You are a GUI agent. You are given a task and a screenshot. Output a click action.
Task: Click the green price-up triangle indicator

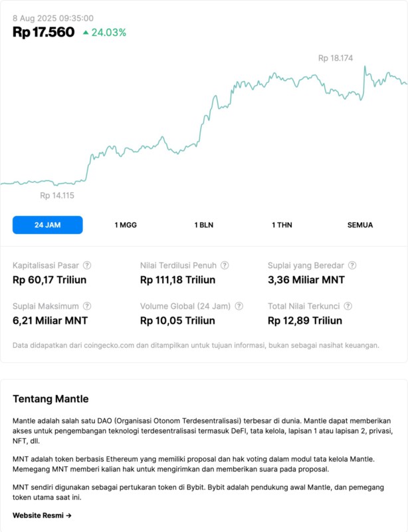tap(86, 32)
